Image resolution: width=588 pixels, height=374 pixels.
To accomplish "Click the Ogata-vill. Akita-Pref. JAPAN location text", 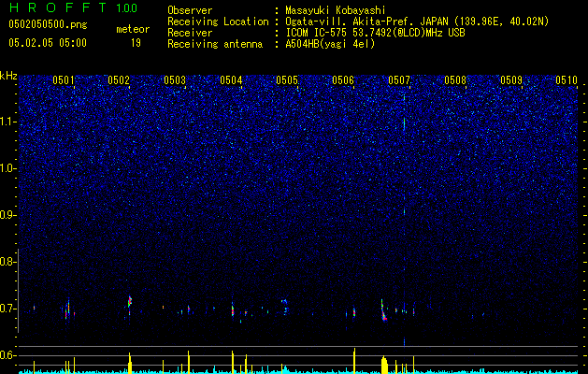I will pyautogui.click(x=417, y=22).
